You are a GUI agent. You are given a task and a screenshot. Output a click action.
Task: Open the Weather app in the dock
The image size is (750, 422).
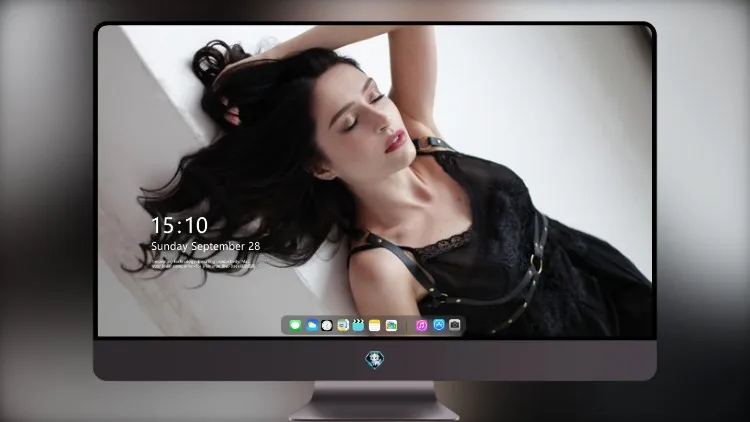(311, 326)
